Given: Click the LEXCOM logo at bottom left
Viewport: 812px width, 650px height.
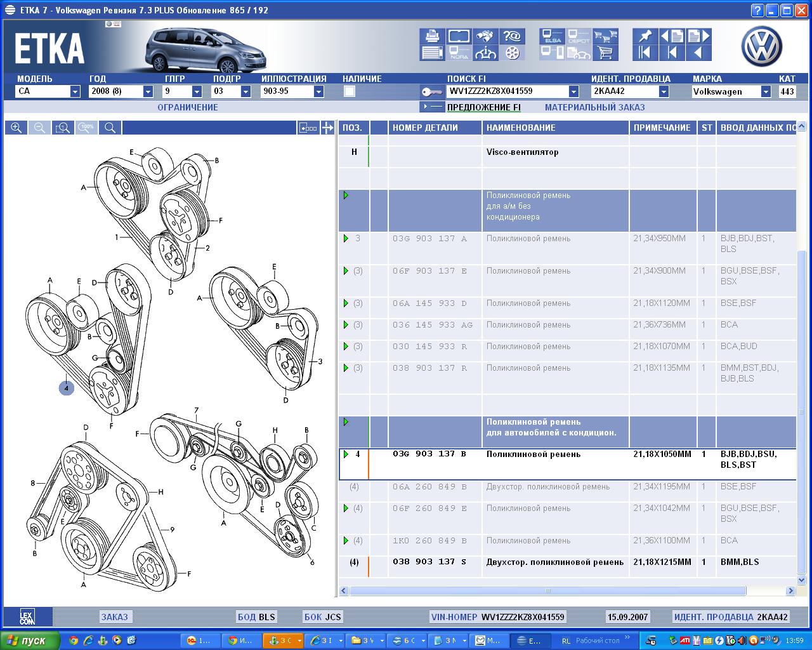Looking at the screenshot, I should click(27, 617).
